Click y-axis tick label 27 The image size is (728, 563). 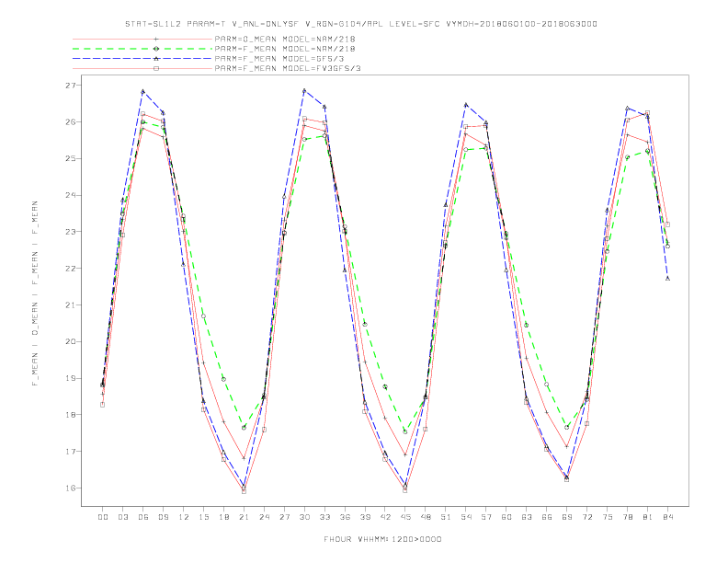(71, 86)
